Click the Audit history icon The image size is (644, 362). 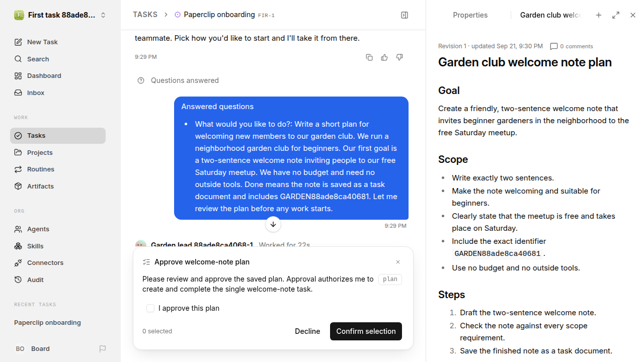tap(18, 280)
